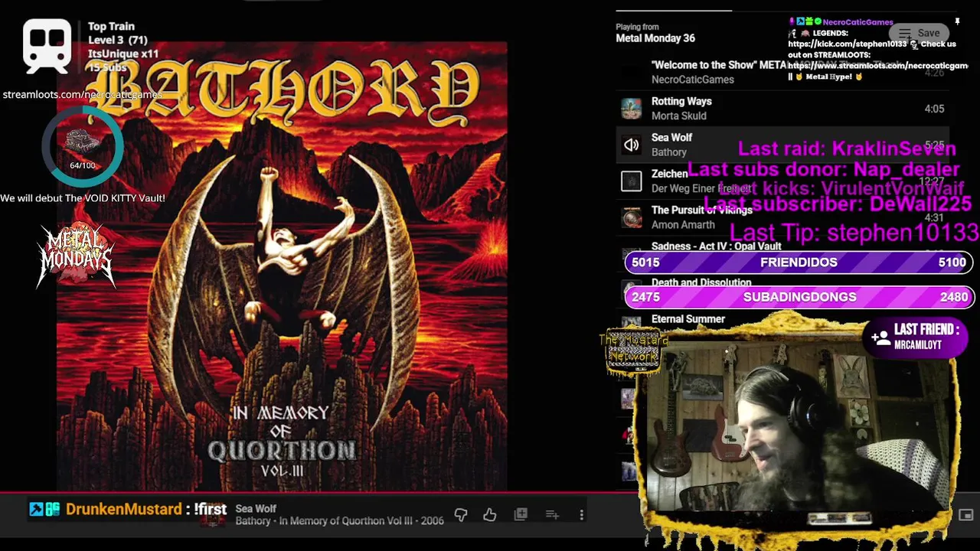The height and width of the screenshot is (551, 980).
Task: Play Death and Dissolution track
Action: tap(701, 282)
